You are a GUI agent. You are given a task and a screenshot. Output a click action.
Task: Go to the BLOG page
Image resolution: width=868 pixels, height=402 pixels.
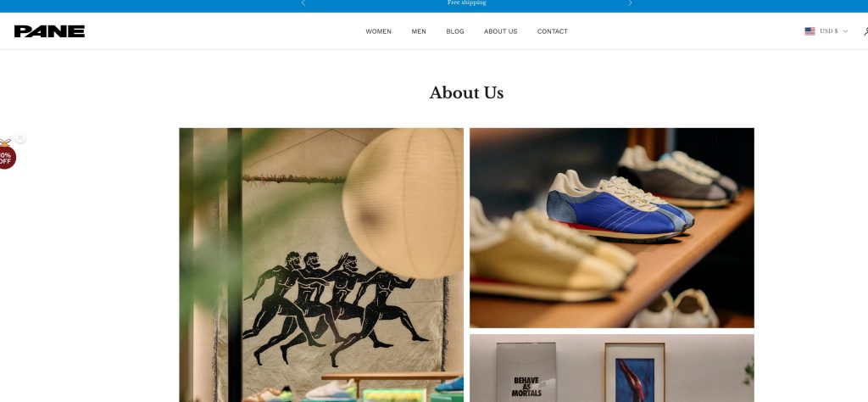[x=455, y=31]
